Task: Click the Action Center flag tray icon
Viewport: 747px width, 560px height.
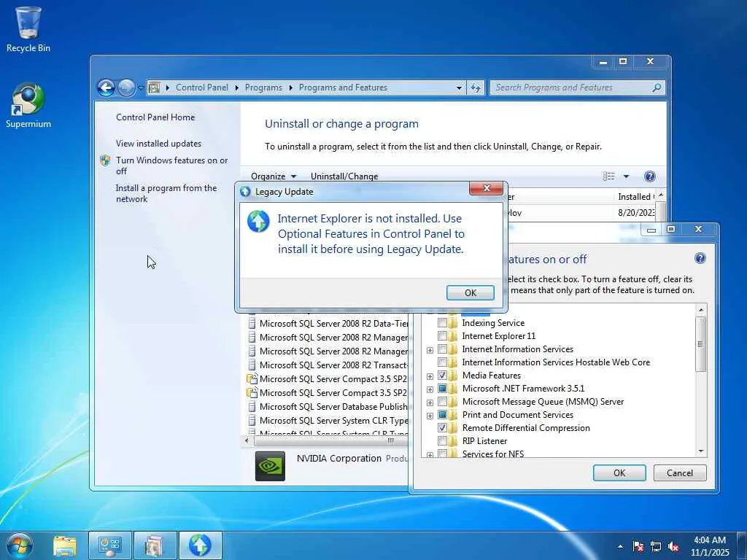Action: coord(638,546)
